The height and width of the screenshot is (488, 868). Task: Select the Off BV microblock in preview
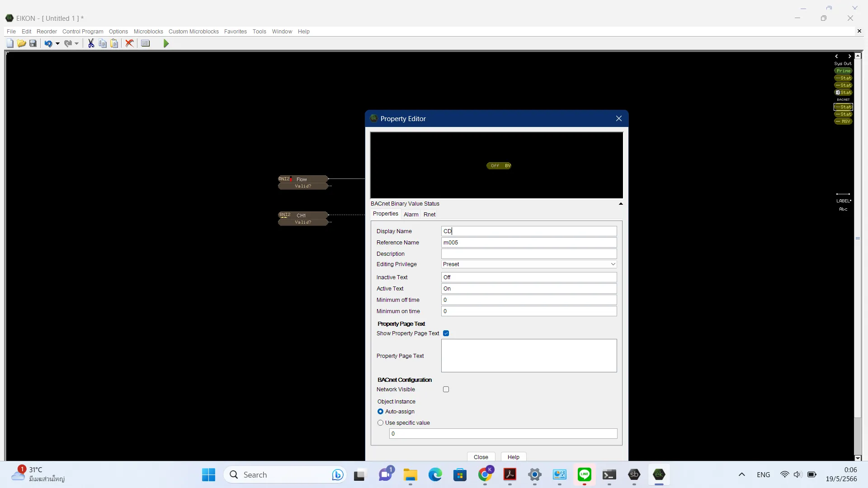click(499, 166)
